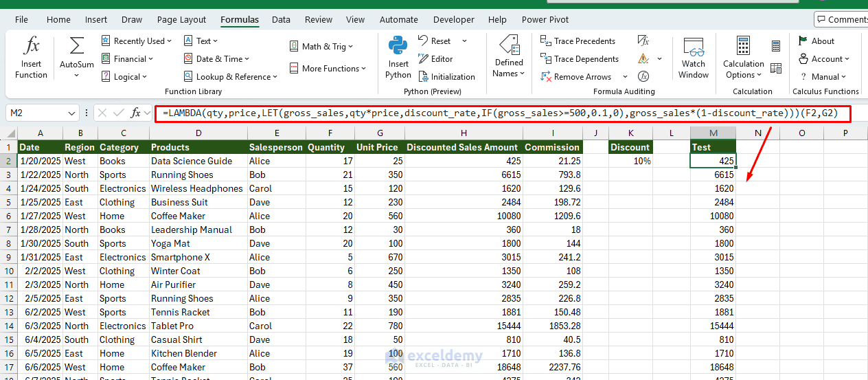Open the Python Editor

tap(435, 59)
